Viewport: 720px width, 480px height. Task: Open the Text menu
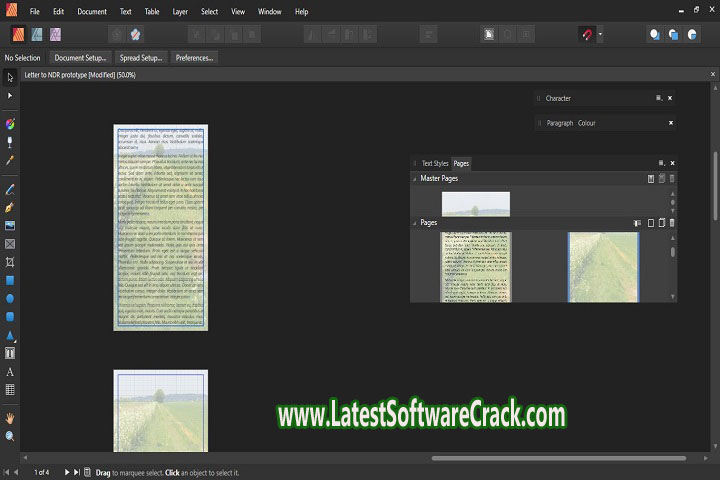coord(125,11)
